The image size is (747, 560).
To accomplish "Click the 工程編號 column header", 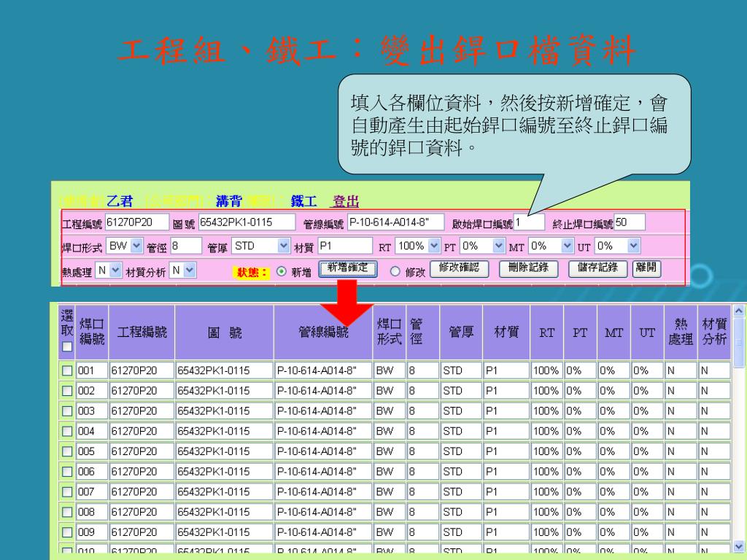I will coord(142,332).
